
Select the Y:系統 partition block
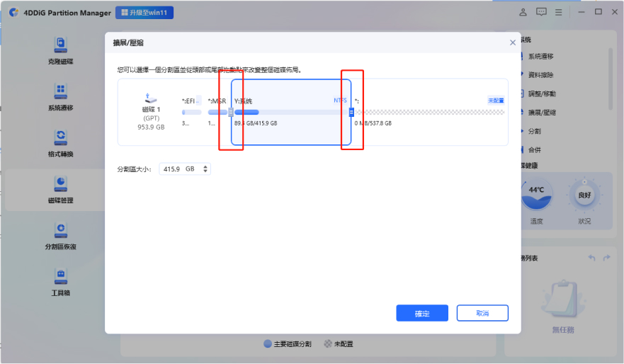pos(291,112)
